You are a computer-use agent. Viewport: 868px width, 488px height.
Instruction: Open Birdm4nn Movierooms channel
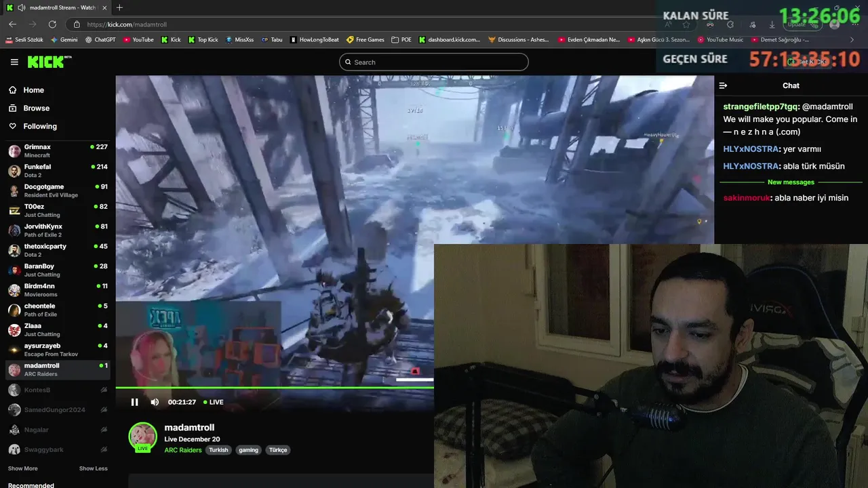pyautogui.click(x=57, y=290)
